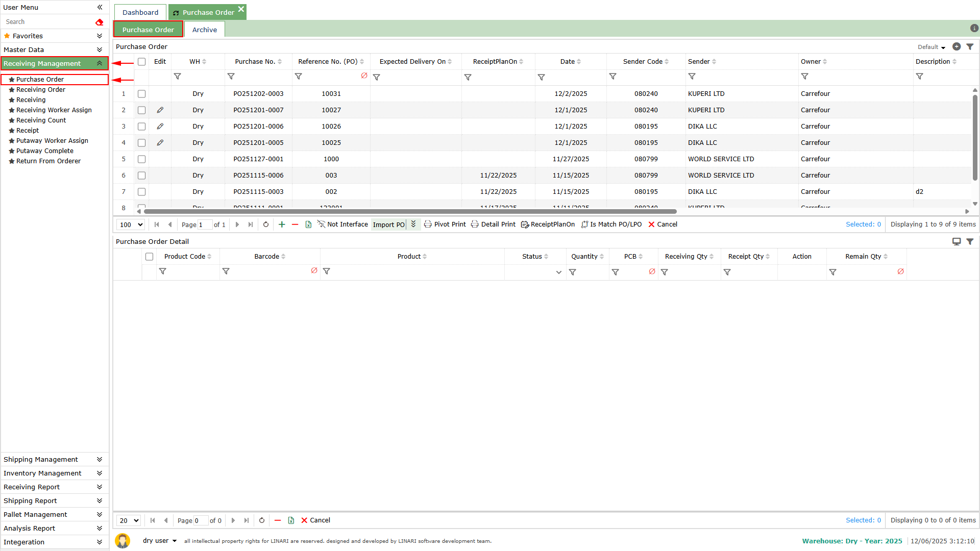Click the edit pencil for PO251201-0007
This screenshot has height=551, width=980.
click(x=160, y=110)
